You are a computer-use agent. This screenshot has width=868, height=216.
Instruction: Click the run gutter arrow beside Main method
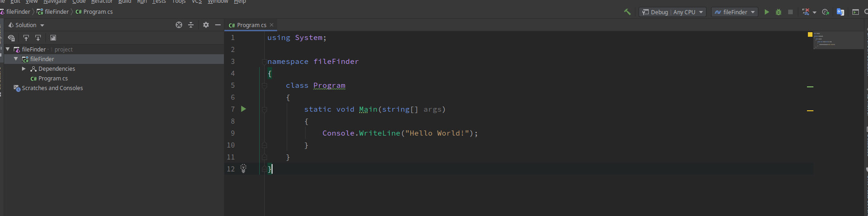click(x=244, y=109)
